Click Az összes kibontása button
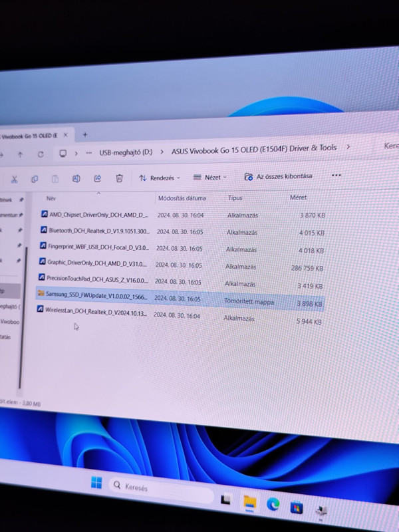Viewport: 399px width, 532px height. [x=278, y=176]
